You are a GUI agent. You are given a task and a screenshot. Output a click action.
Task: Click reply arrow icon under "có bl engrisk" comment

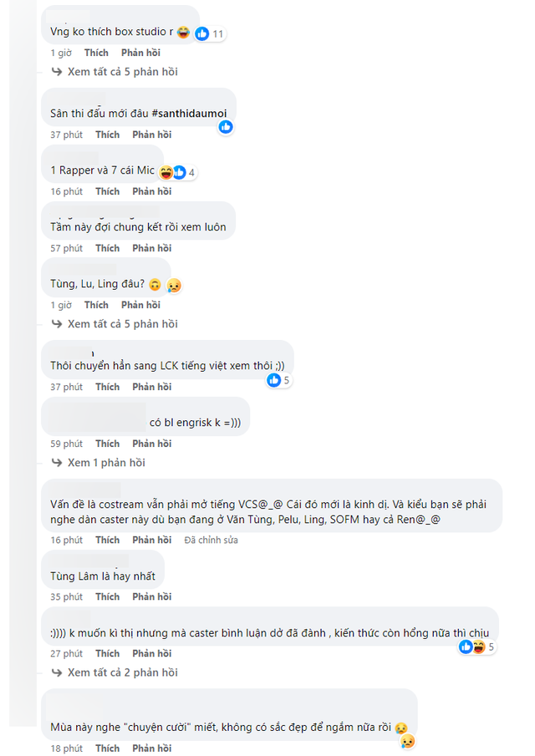tap(57, 463)
